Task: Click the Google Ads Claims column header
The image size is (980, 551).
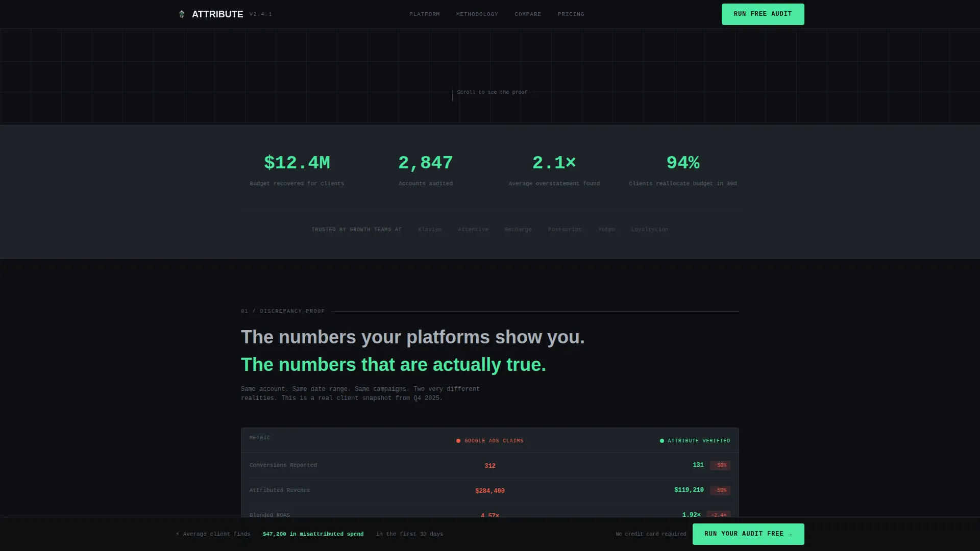Action: click(494, 441)
